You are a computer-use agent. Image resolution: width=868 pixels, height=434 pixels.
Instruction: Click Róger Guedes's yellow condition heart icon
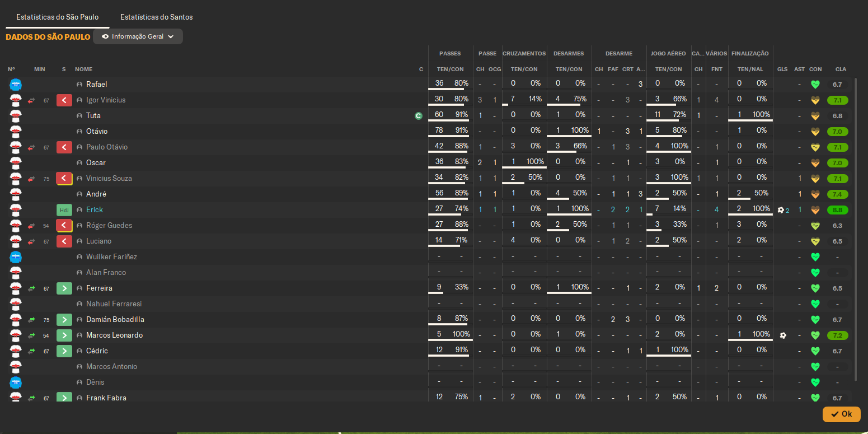815,226
